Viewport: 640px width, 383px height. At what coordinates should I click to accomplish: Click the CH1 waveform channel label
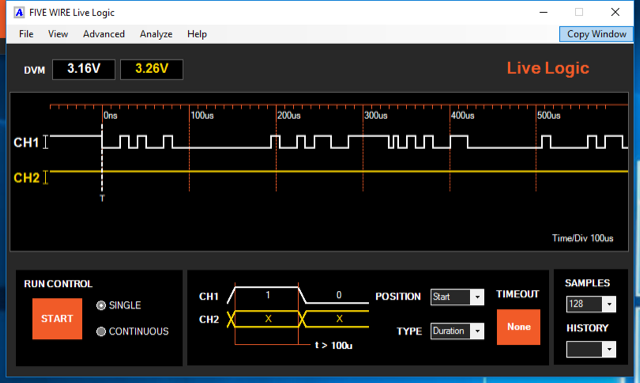point(26,143)
